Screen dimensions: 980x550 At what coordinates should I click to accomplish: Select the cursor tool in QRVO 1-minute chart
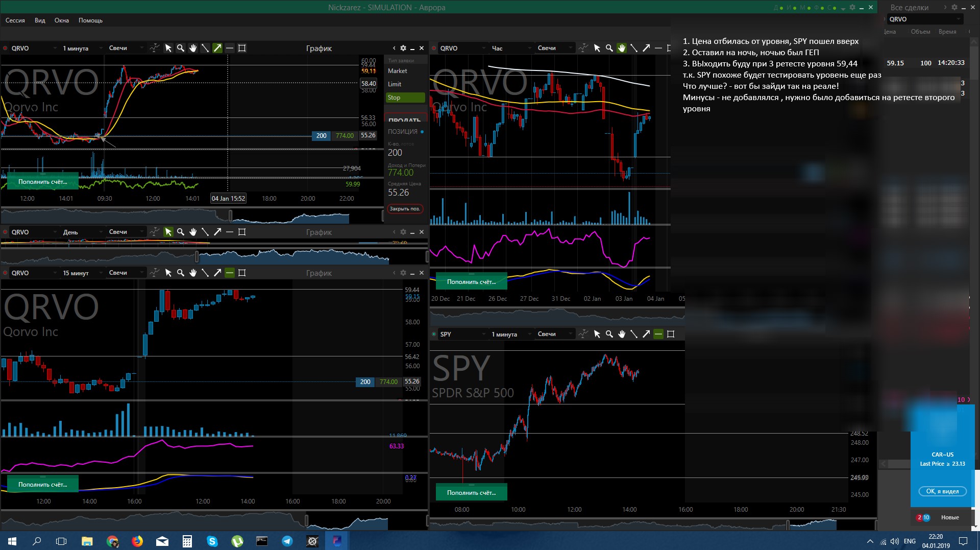168,48
